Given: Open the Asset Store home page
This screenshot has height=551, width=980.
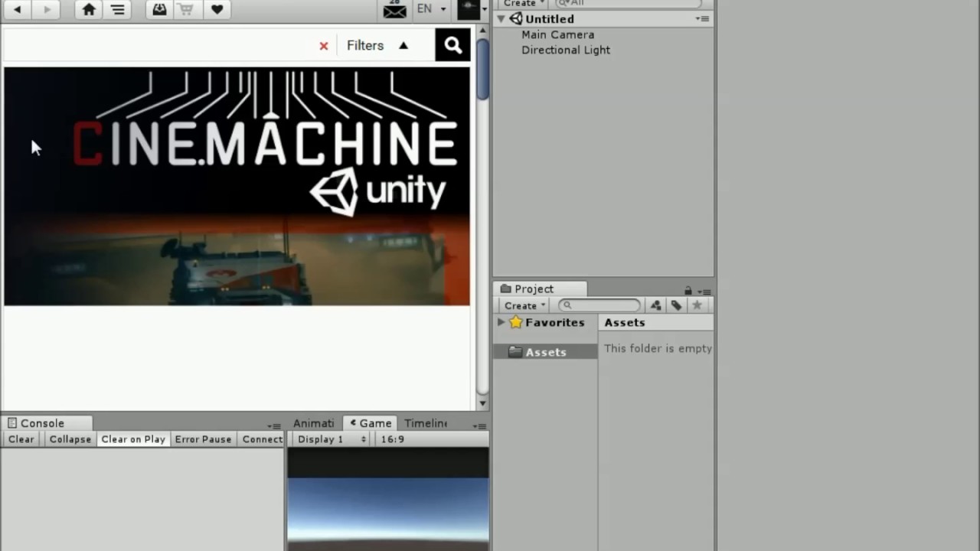Looking at the screenshot, I should (x=89, y=9).
